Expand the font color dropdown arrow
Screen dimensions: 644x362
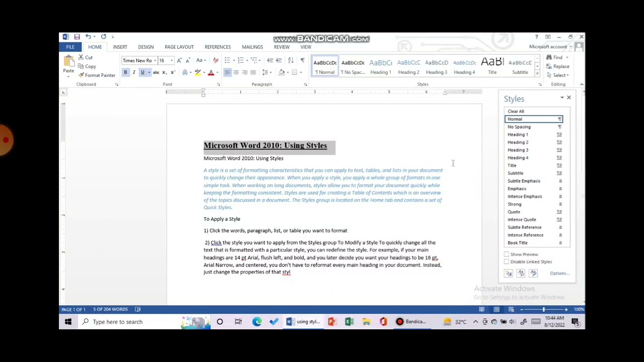217,73
